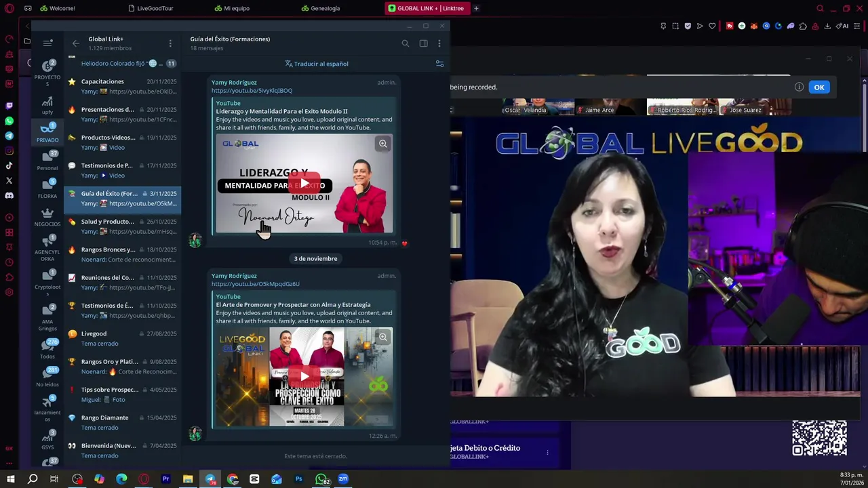Screen dimensions: 868x488
Task: Open Opera sidebar settings gear
Action: tap(9, 292)
